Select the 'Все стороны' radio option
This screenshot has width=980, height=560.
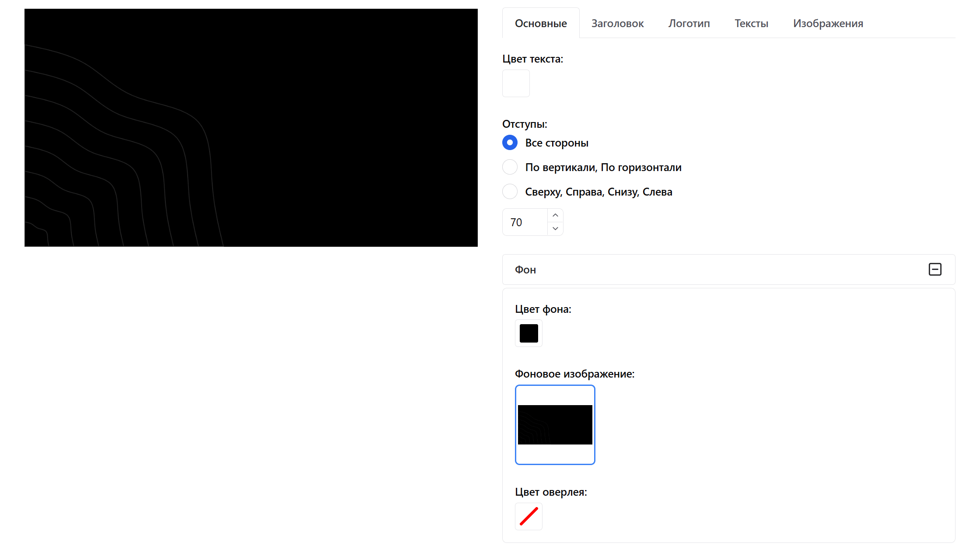click(x=510, y=143)
